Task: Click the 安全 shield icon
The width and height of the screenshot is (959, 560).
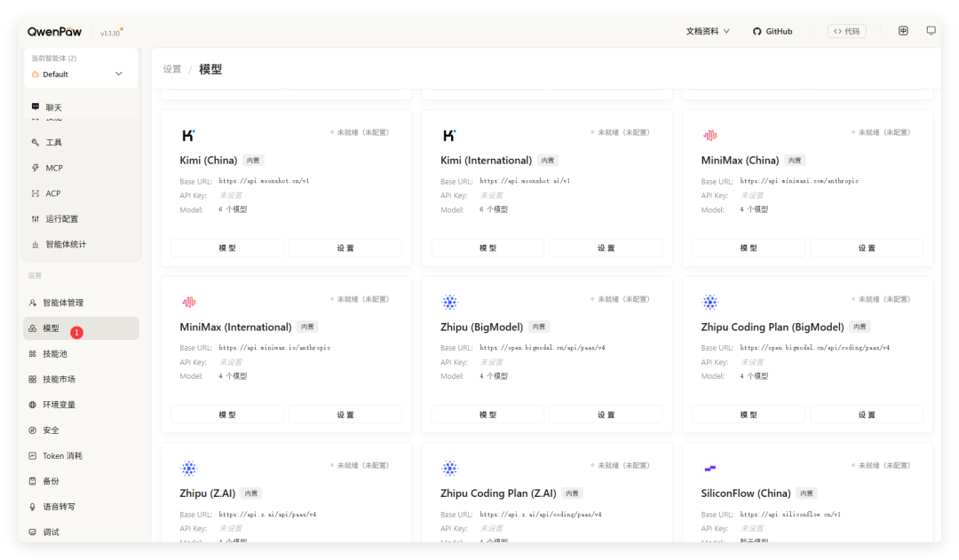Action: point(33,430)
